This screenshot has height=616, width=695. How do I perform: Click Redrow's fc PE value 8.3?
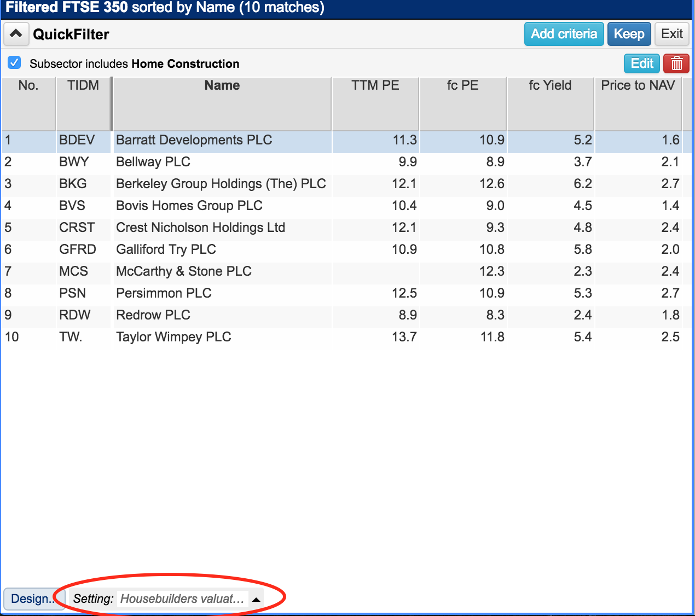pyautogui.click(x=495, y=315)
